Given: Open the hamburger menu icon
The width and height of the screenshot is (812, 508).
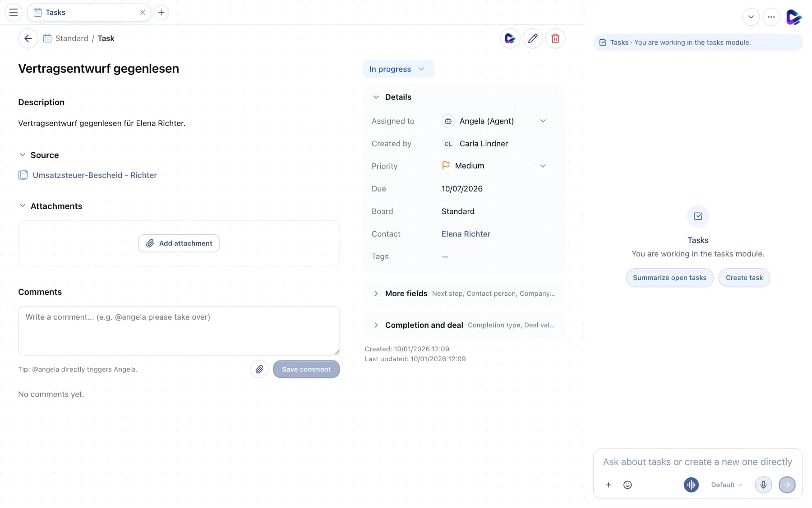Looking at the screenshot, I should point(14,12).
